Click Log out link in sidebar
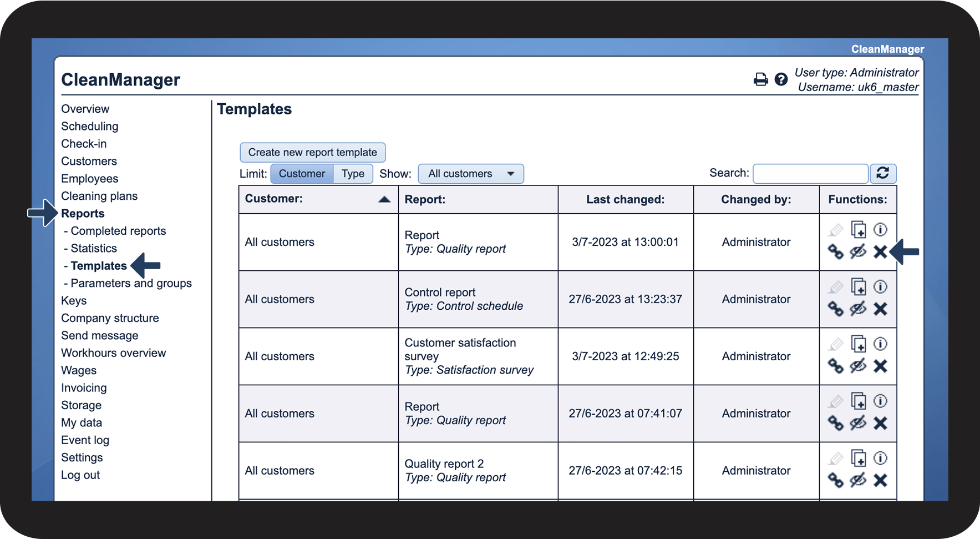The width and height of the screenshot is (980, 539). point(80,475)
